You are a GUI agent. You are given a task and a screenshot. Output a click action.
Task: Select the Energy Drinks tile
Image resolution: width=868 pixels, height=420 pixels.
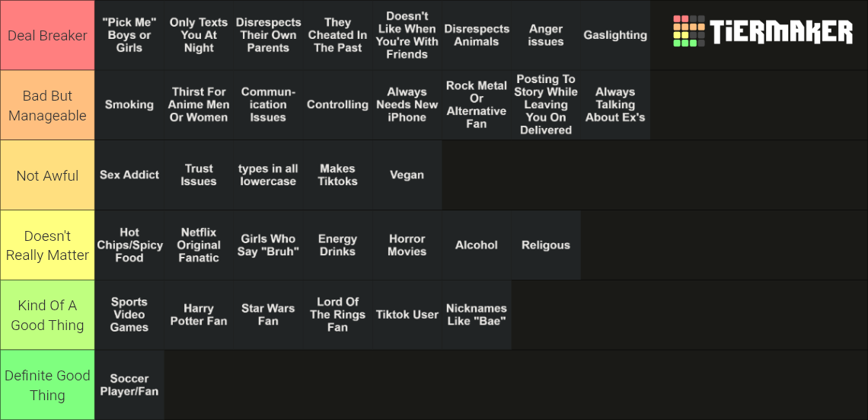coord(337,245)
